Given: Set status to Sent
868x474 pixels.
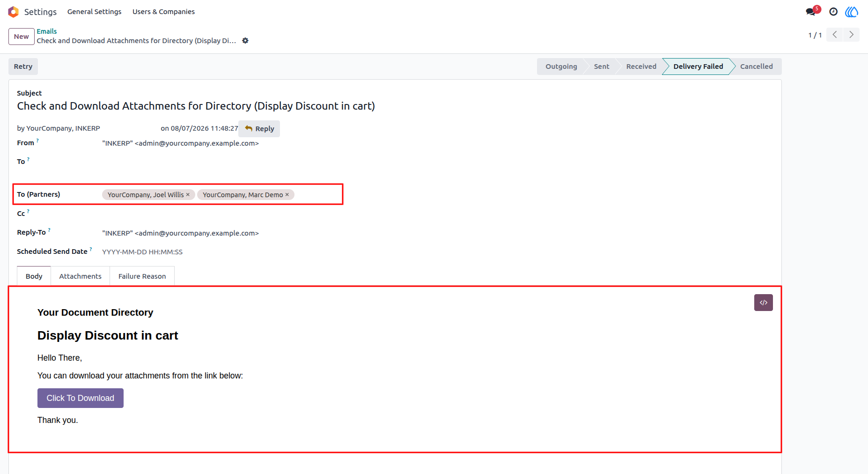Looking at the screenshot, I should point(602,67).
